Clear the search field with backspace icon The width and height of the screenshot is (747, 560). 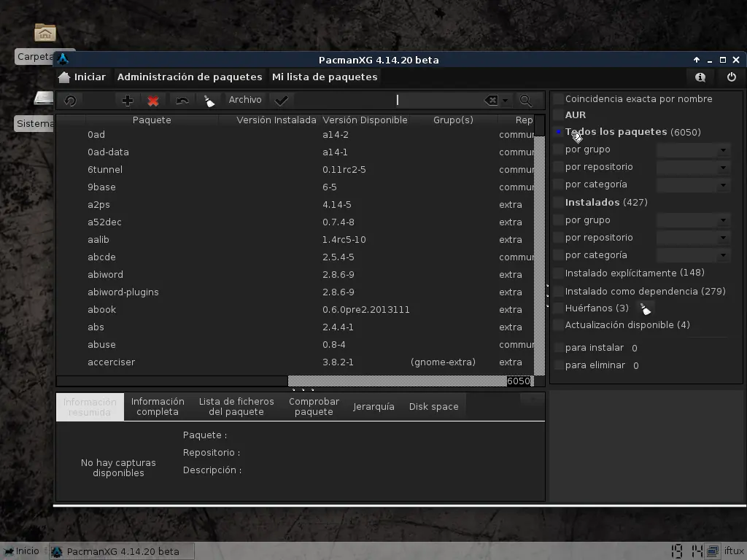491,101
